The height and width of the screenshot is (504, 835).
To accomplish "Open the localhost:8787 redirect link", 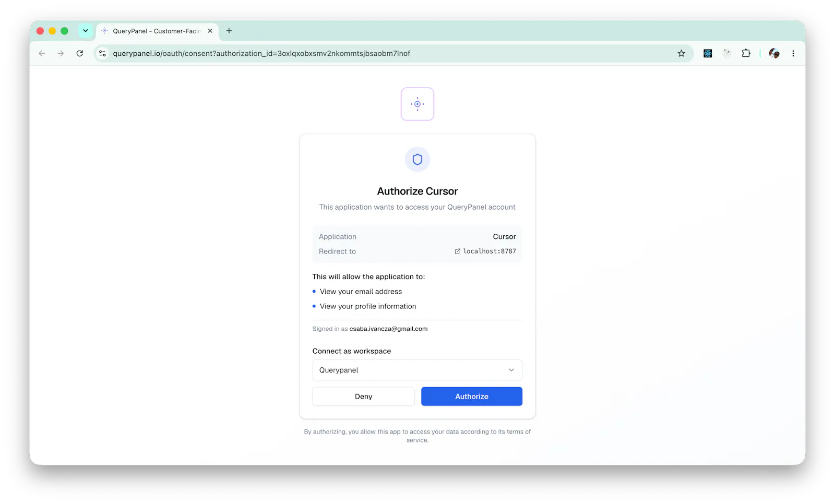I will [485, 251].
